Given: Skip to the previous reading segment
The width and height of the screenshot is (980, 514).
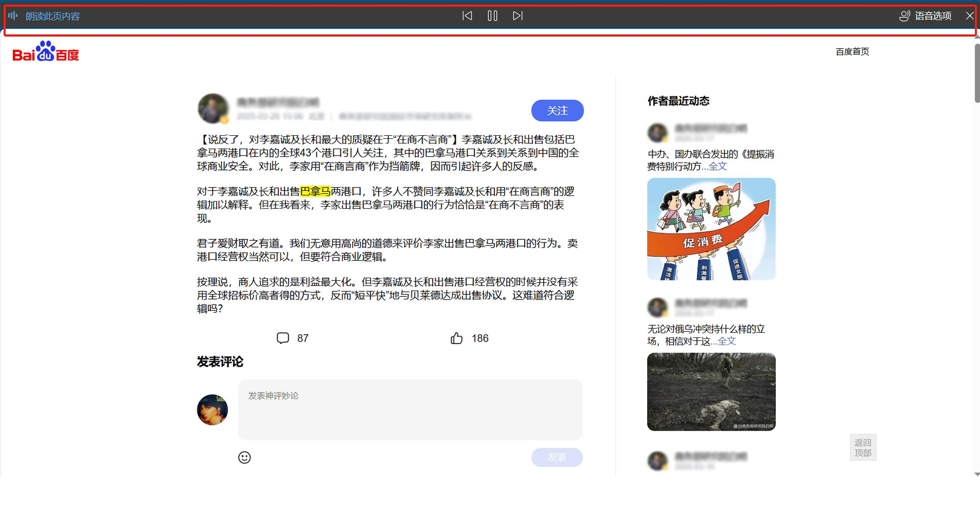Looking at the screenshot, I should pos(467,16).
